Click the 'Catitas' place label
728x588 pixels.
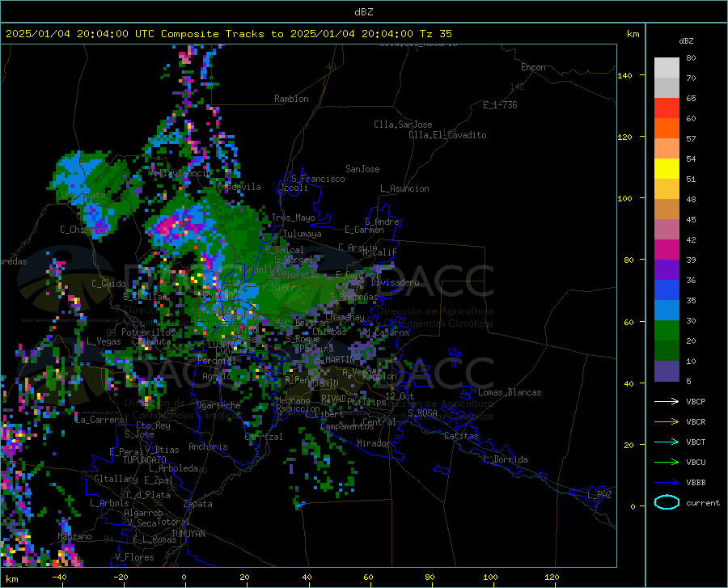[461, 436]
